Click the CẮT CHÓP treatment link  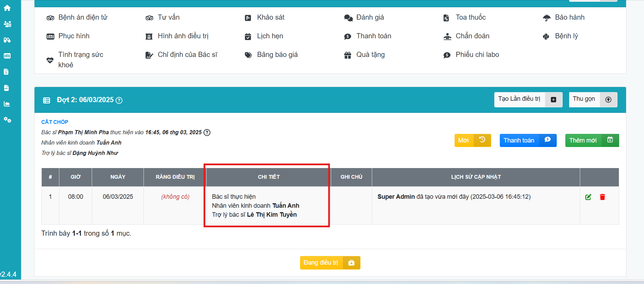[x=55, y=122]
